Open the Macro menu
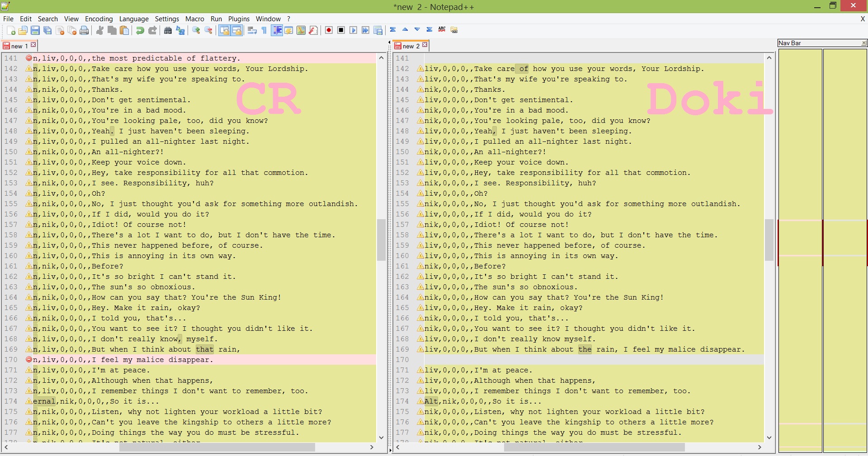Screen dimensions: 868x456 pos(195,19)
